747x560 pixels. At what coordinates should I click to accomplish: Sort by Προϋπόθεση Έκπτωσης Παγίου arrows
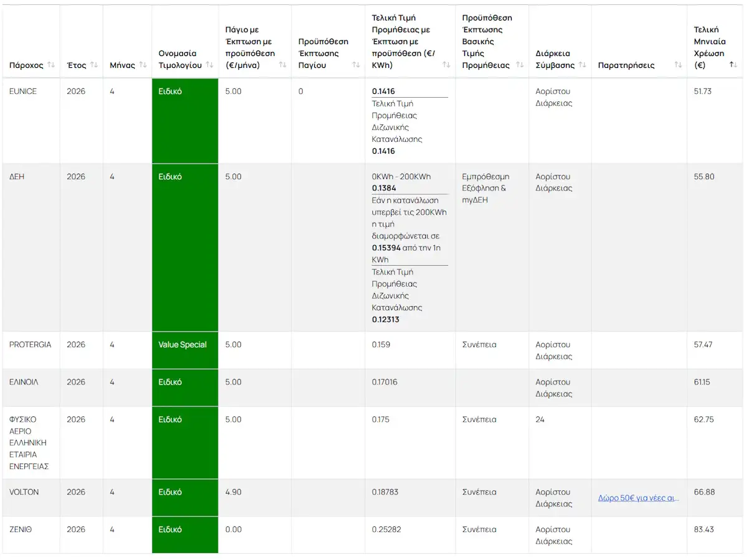(x=356, y=65)
